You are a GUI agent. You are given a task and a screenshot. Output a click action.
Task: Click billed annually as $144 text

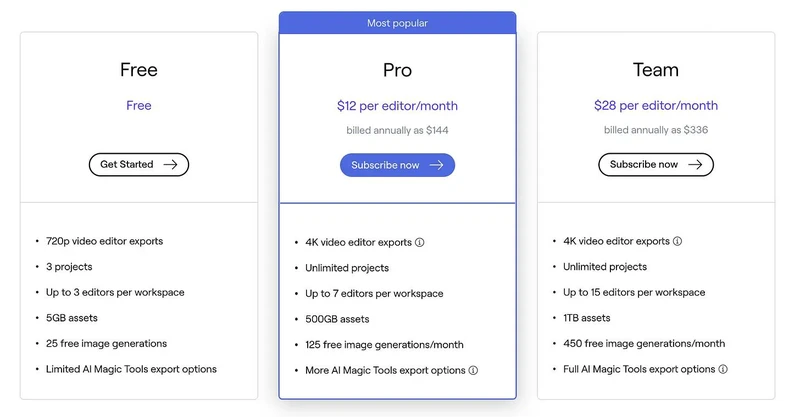tap(397, 130)
